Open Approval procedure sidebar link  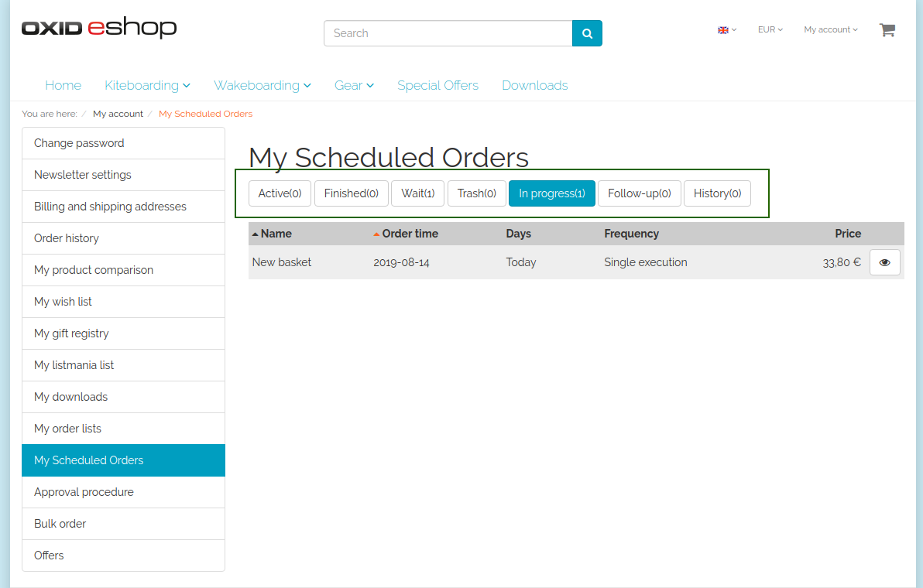[x=84, y=492]
